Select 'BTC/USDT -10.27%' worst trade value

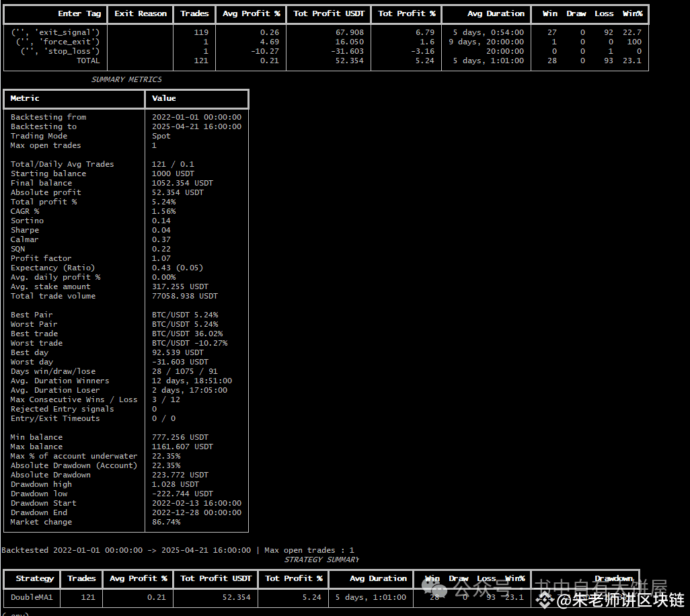pyautogui.click(x=190, y=343)
